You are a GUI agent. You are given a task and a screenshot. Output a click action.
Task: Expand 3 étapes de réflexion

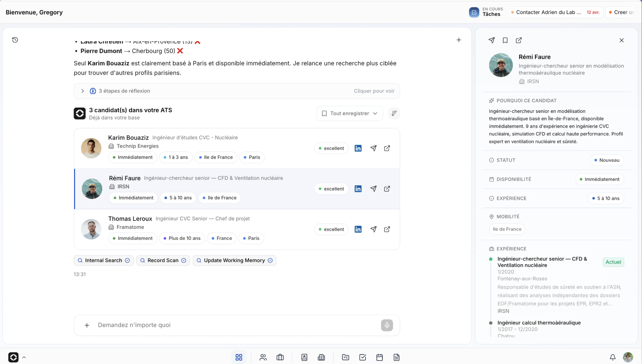[237, 91]
